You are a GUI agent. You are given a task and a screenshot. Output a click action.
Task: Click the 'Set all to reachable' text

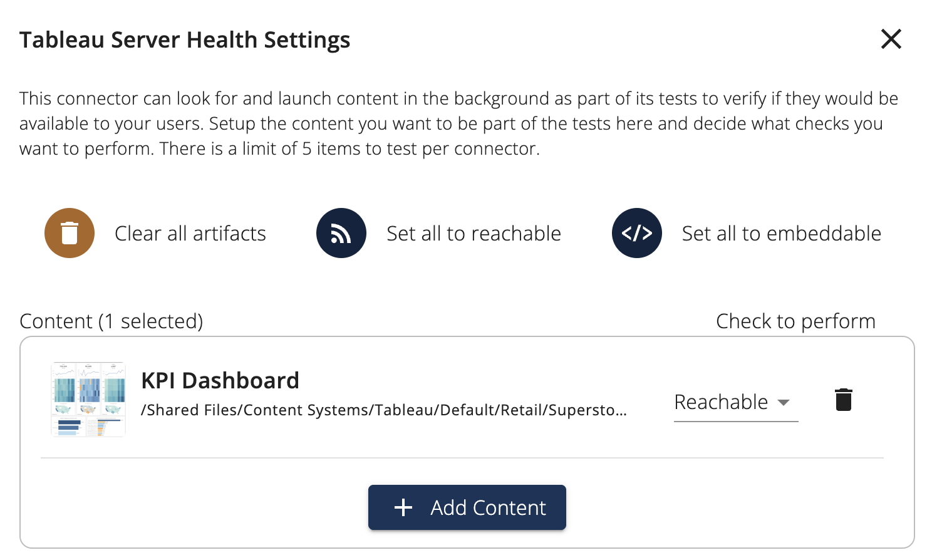pyautogui.click(x=474, y=234)
